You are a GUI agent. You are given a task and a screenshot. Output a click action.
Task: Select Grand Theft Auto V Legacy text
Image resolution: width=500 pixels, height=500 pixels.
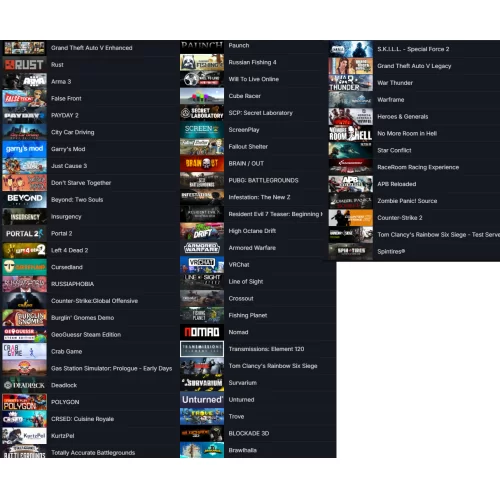414,66
